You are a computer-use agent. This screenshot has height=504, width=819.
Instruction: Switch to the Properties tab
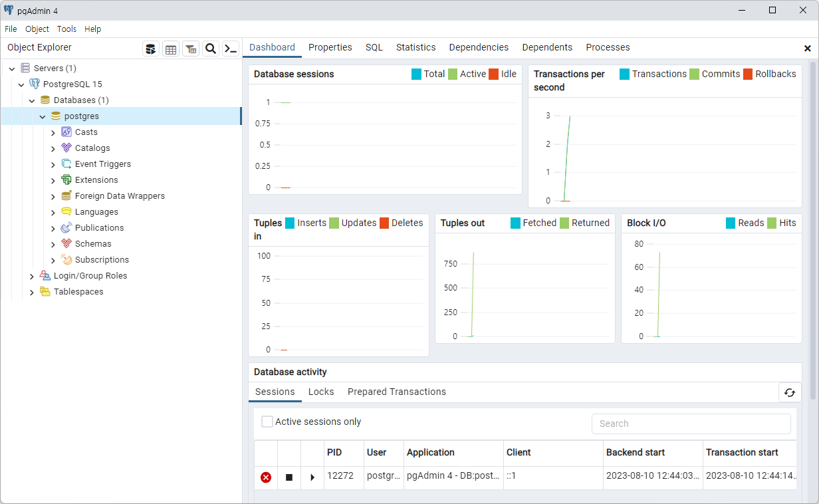pos(330,48)
